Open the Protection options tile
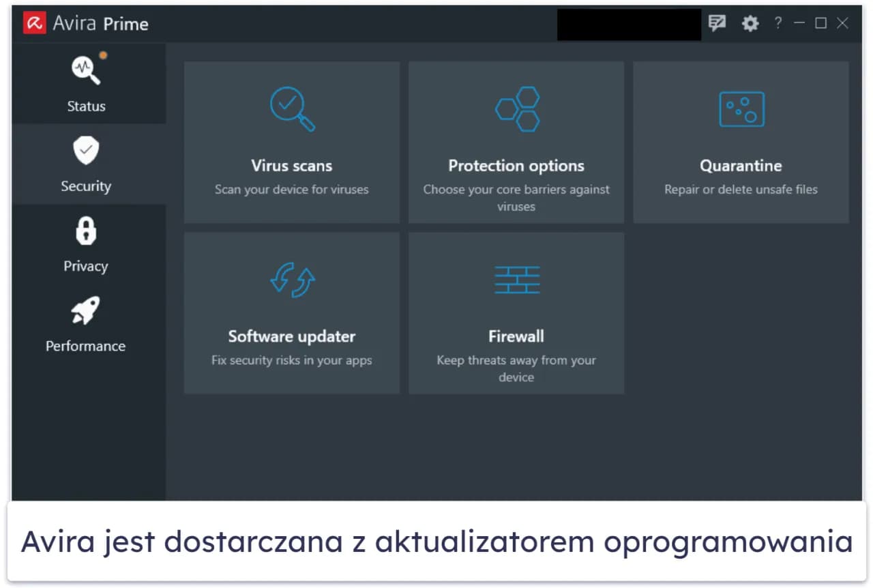This screenshot has height=588, width=873. click(516, 142)
